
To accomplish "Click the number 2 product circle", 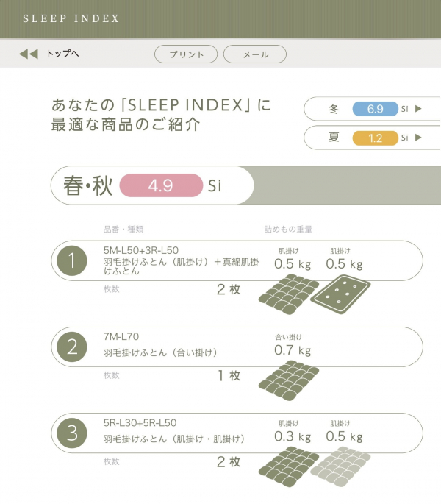I will click(x=72, y=347).
